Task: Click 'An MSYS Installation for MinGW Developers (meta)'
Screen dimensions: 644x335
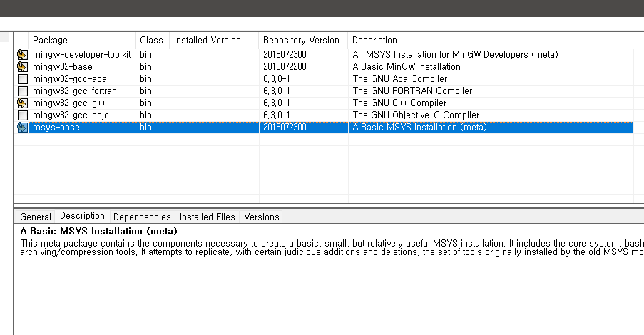Action: pyautogui.click(x=455, y=55)
